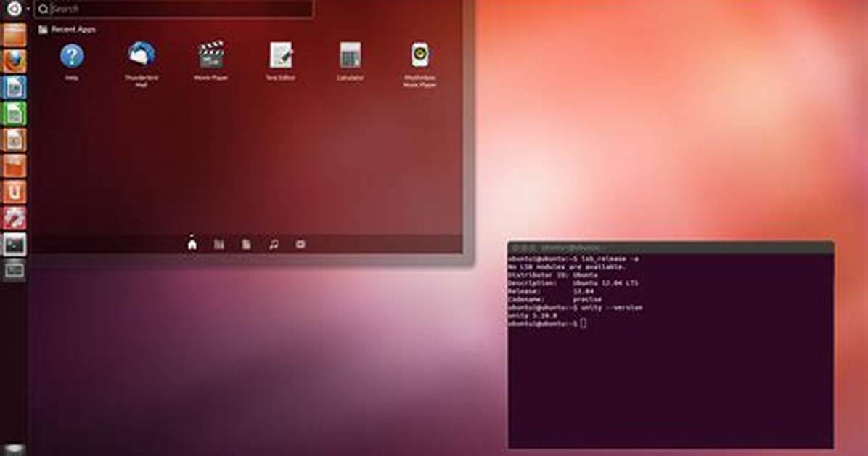This screenshot has width=868, height=456.
Task: Open LibreOffice Calc from the launcher
Action: [x=14, y=113]
